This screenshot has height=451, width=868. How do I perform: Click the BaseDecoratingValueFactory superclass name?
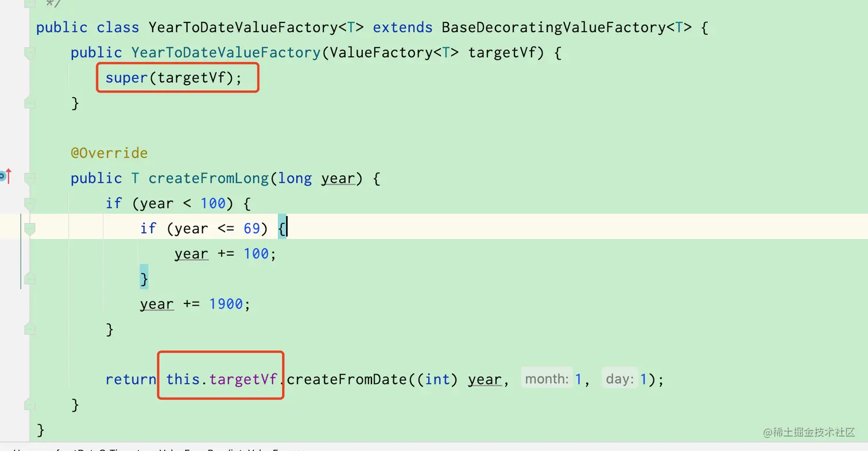coord(554,28)
